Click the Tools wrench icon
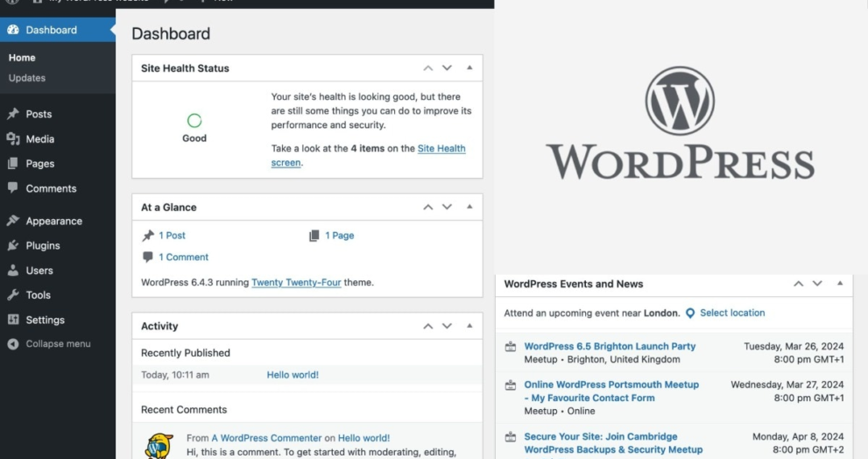 coord(13,294)
